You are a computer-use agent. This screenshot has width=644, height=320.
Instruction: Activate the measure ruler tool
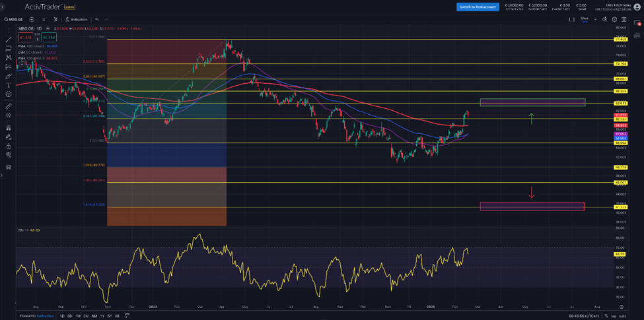pyautogui.click(x=8, y=106)
